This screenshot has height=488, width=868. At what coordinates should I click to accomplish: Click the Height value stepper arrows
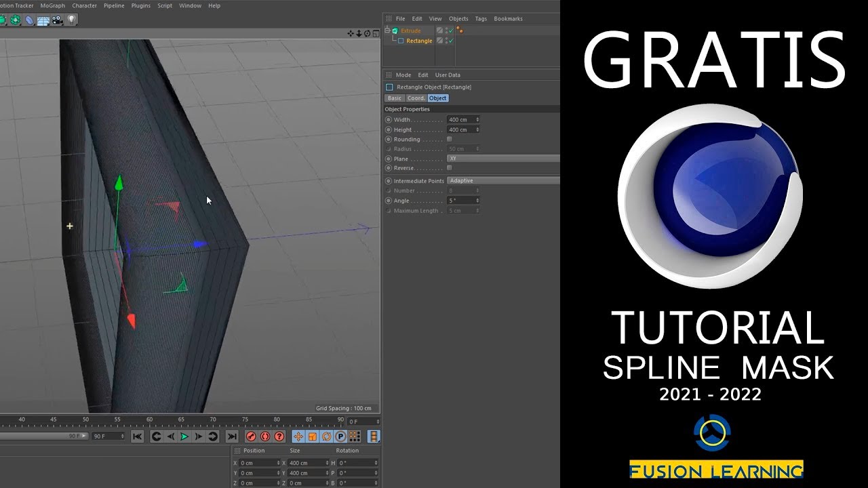click(477, 129)
